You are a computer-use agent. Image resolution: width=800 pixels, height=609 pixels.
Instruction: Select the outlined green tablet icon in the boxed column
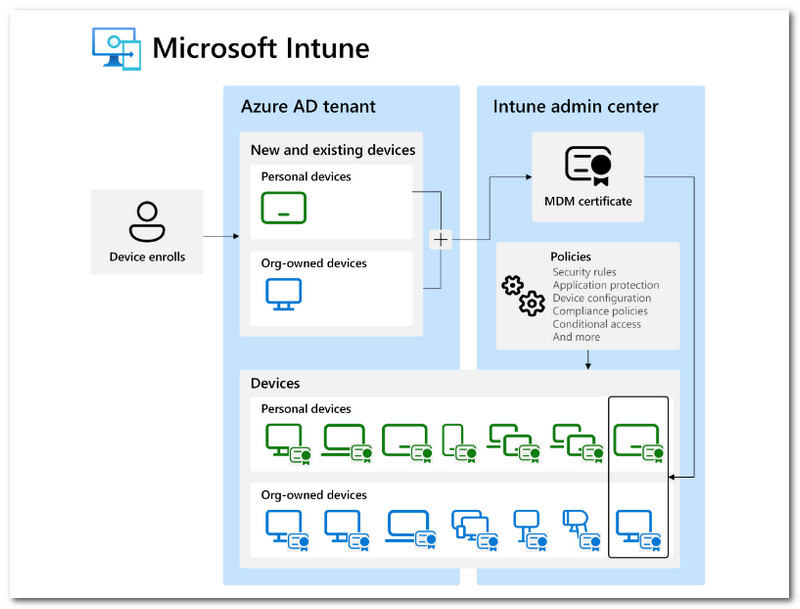pos(638,443)
